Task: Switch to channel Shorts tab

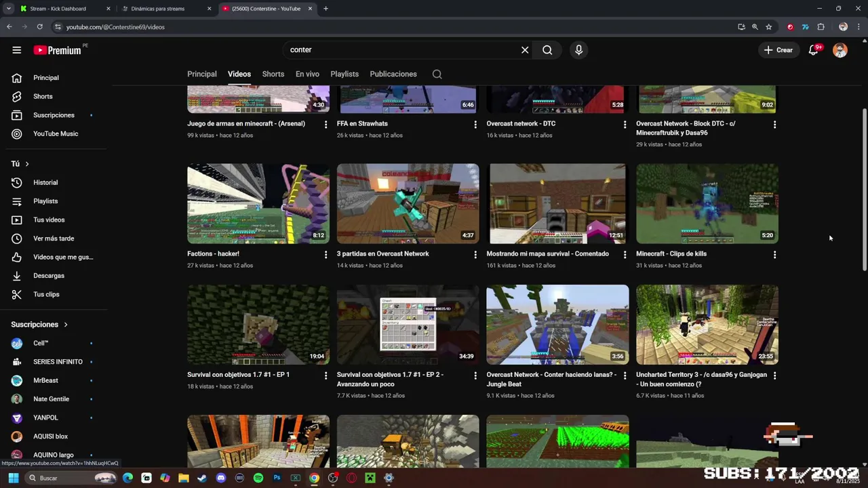Action: point(273,75)
